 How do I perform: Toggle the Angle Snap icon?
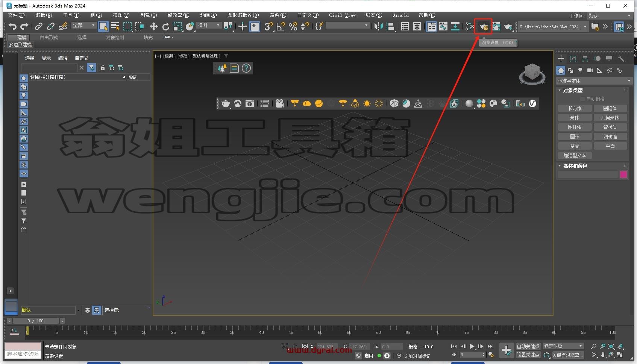tap(281, 26)
